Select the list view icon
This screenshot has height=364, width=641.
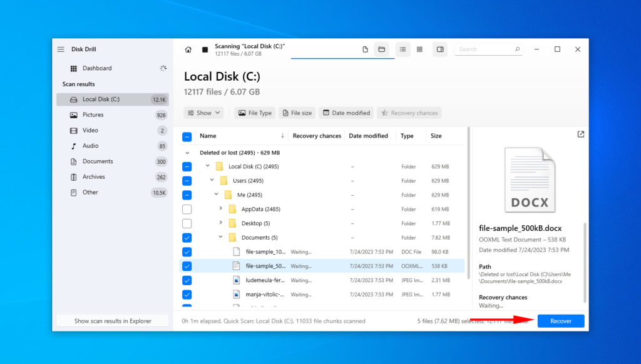pos(403,49)
